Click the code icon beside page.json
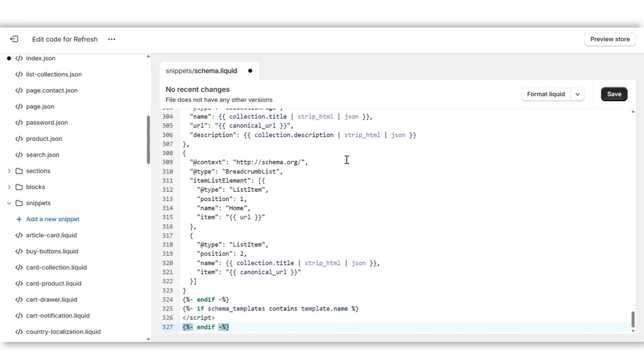644x362 pixels. click(x=19, y=106)
